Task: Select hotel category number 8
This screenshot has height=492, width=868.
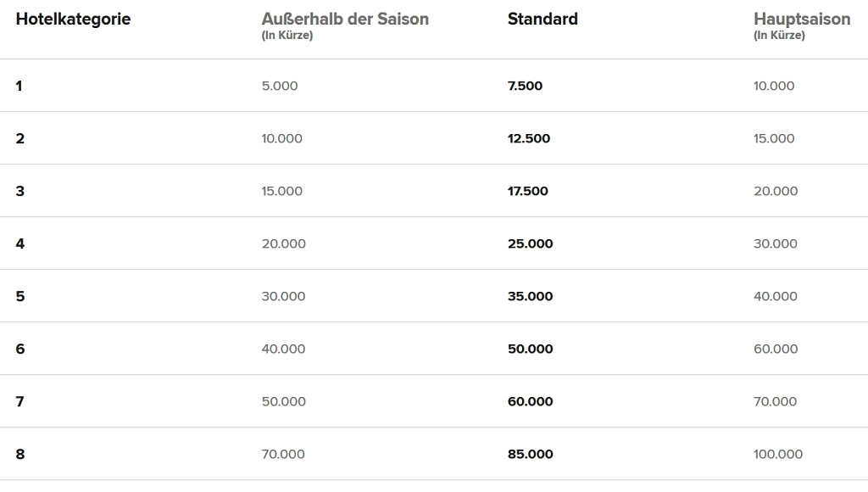Action: 20,454
